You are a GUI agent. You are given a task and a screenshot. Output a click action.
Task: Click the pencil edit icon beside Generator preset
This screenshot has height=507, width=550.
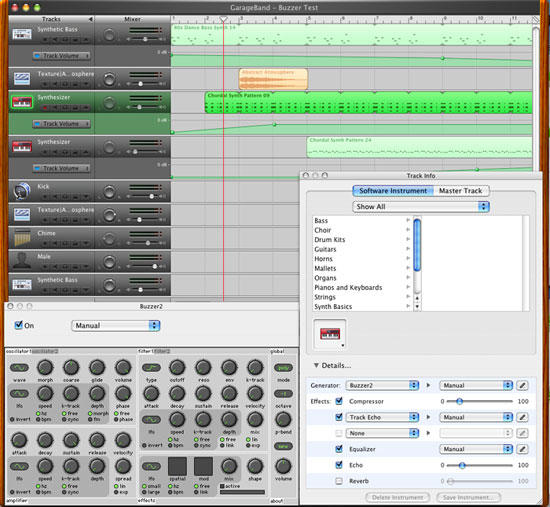click(522, 385)
